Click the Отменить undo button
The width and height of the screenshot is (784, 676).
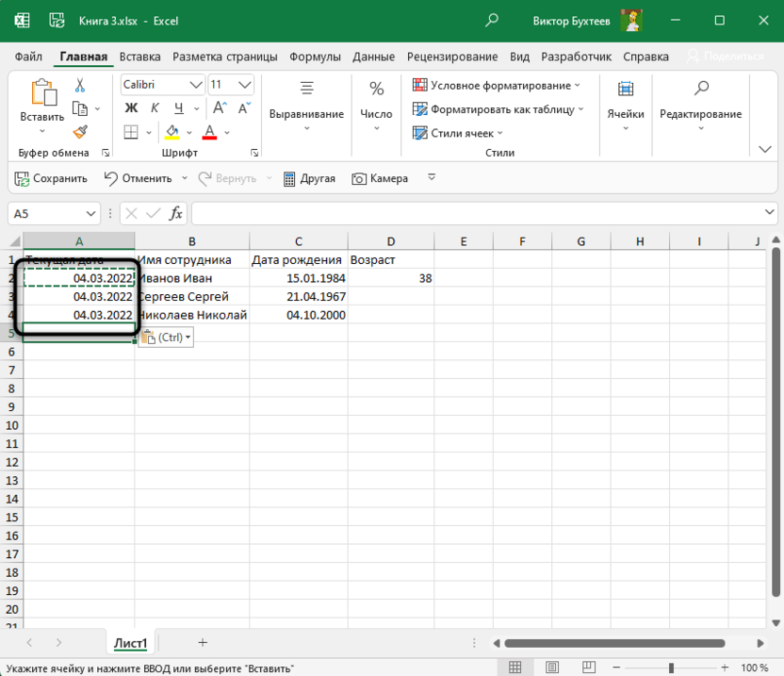click(138, 178)
